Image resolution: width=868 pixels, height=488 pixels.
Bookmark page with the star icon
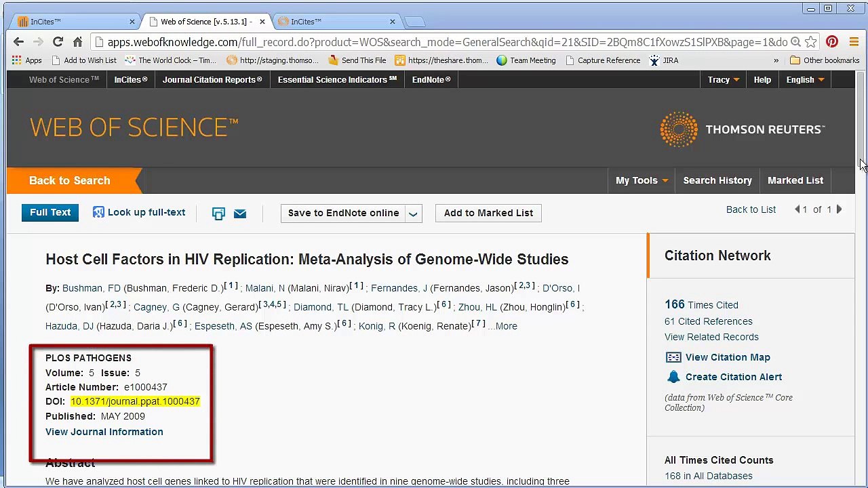[x=811, y=42]
